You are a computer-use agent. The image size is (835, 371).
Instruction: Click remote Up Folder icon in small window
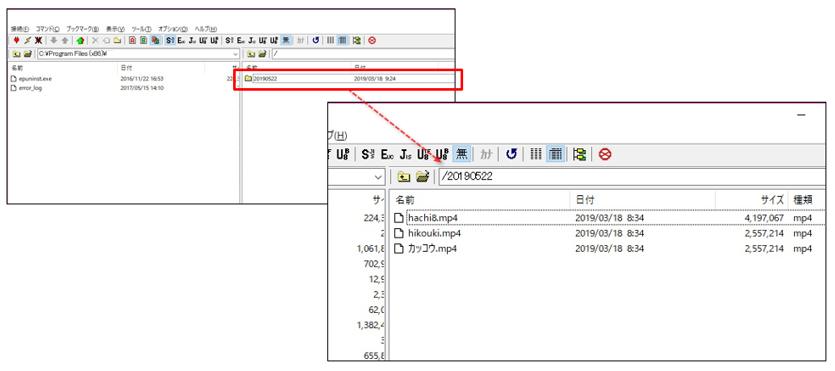click(x=251, y=54)
